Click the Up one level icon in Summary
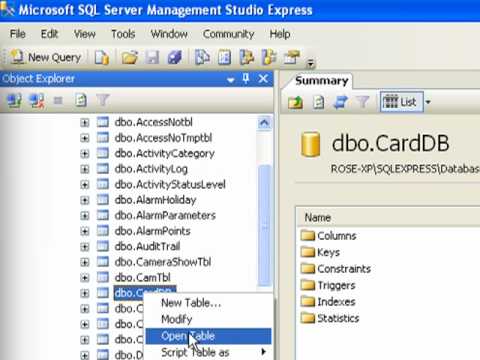This screenshot has height=360, width=480. click(x=295, y=102)
